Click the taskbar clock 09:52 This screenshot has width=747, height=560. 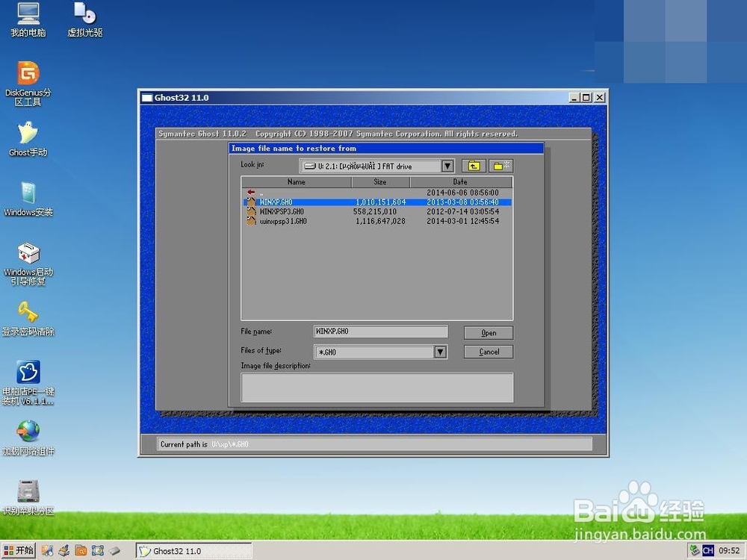pos(729,550)
